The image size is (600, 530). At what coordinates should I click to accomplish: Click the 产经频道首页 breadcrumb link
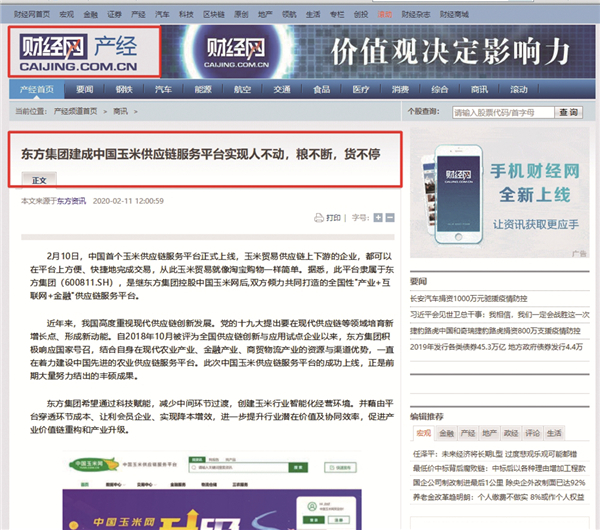[75, 111]
